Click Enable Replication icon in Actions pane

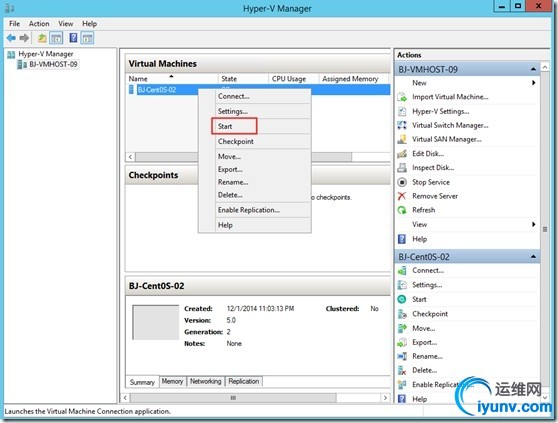[402, 385]
